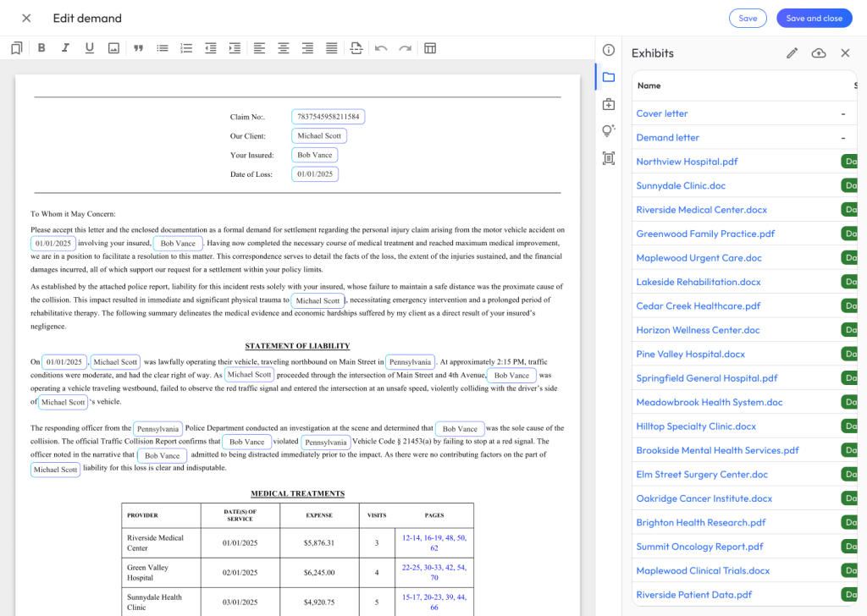Image resolution: width=867 pixels, height=616 pixels.
Task: Justify the paragraph text
Action: click(x=332, y=48)
